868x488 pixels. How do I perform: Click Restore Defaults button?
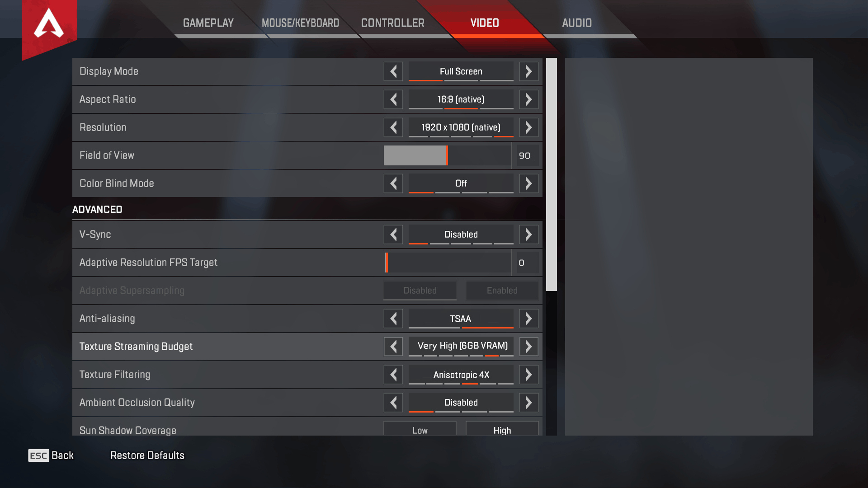click(x=147, y=455)
